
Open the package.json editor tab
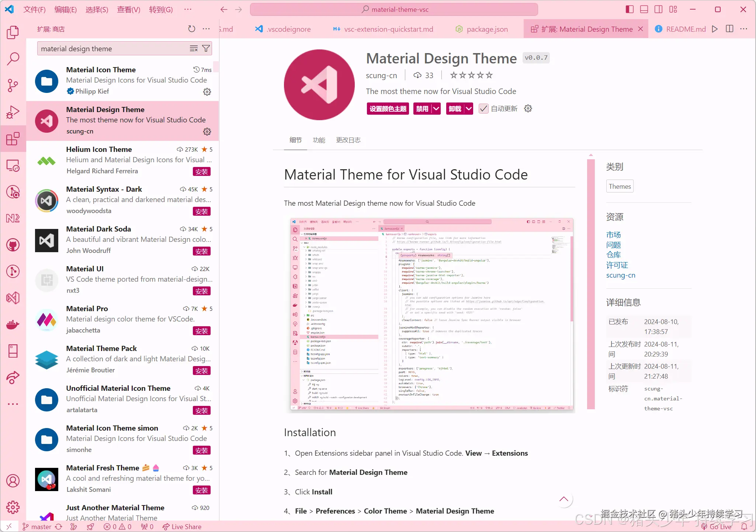click(x=487, y=29)
